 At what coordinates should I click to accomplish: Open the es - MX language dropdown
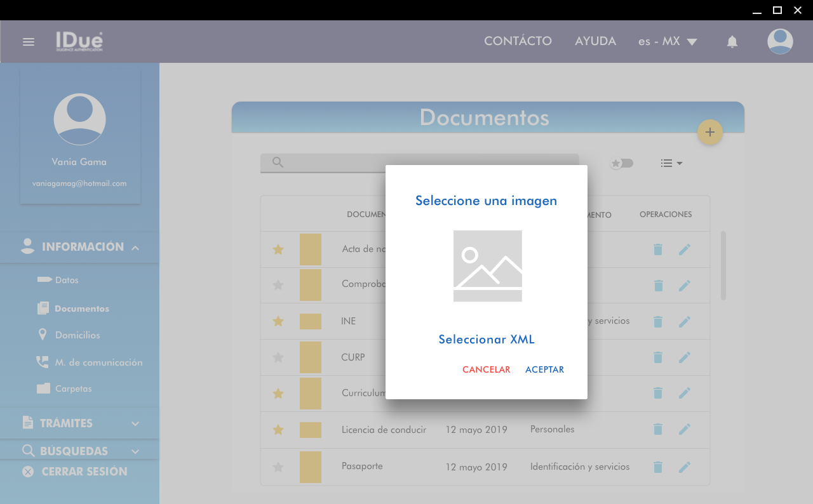pyautogui.click(x=667, y=42)
